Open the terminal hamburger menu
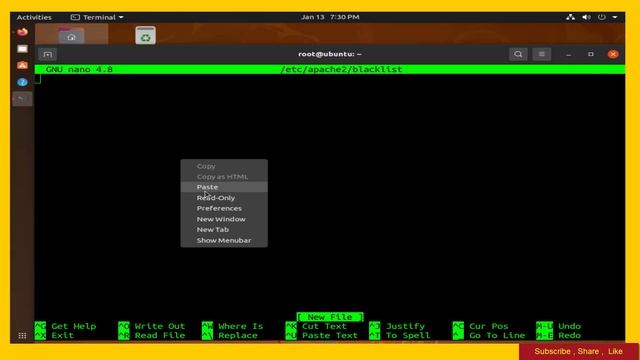This screenshot has width=640, height=360. click(542, 54)
